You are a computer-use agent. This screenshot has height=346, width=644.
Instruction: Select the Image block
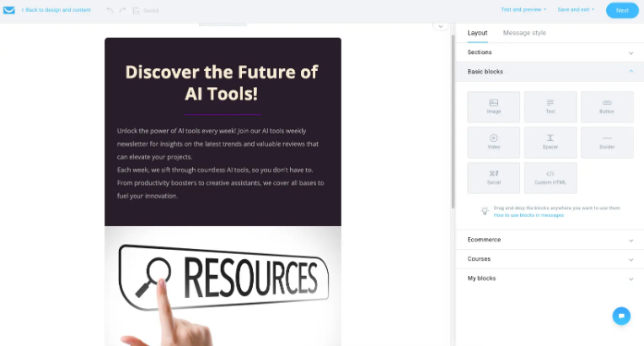click(493, 107)
